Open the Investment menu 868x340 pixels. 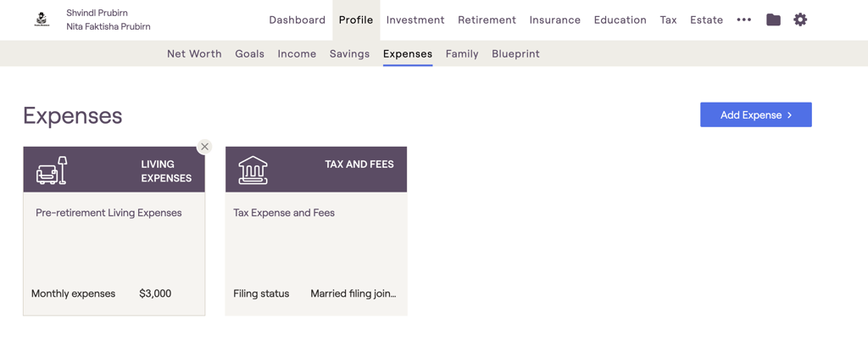click(415, 20)
